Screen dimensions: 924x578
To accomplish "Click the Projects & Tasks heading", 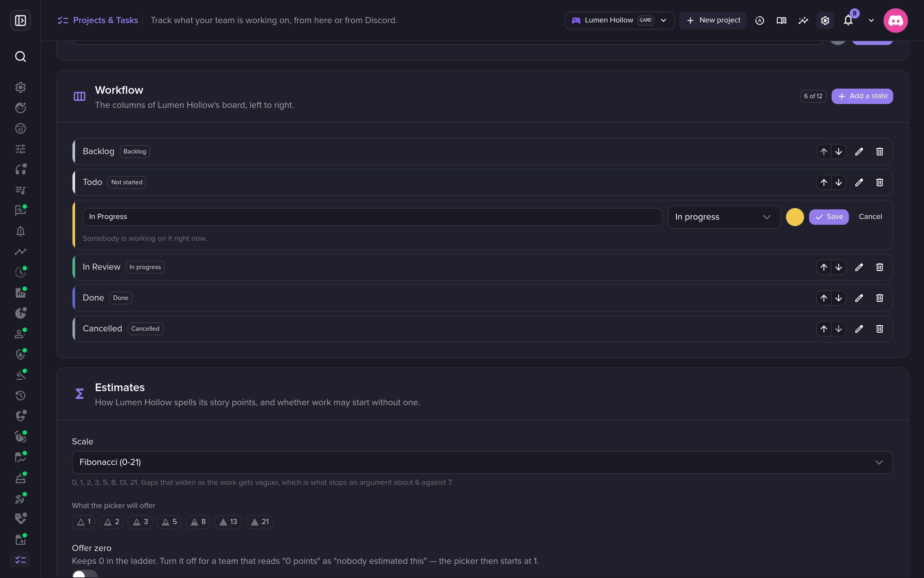I will [x=105, y=20].
